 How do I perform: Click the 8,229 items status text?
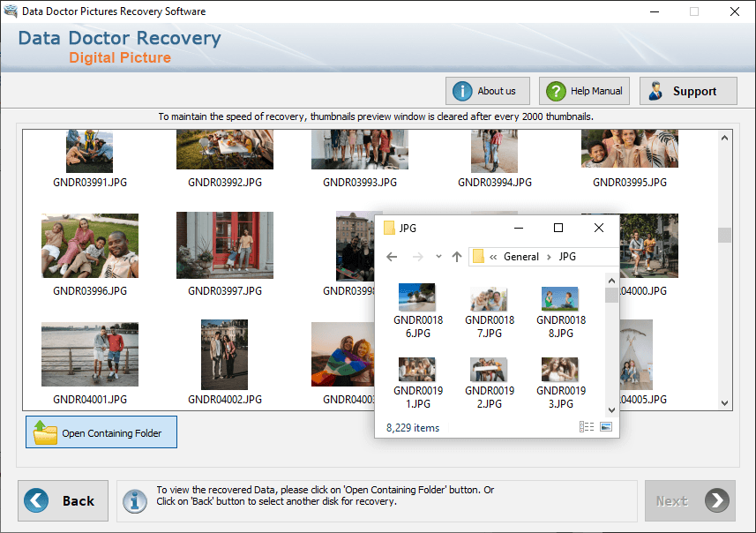tap(413, 428)
